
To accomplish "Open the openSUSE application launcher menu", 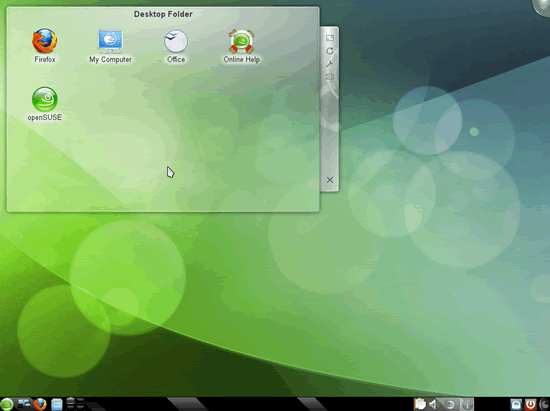I will click(x=7, y=404).
